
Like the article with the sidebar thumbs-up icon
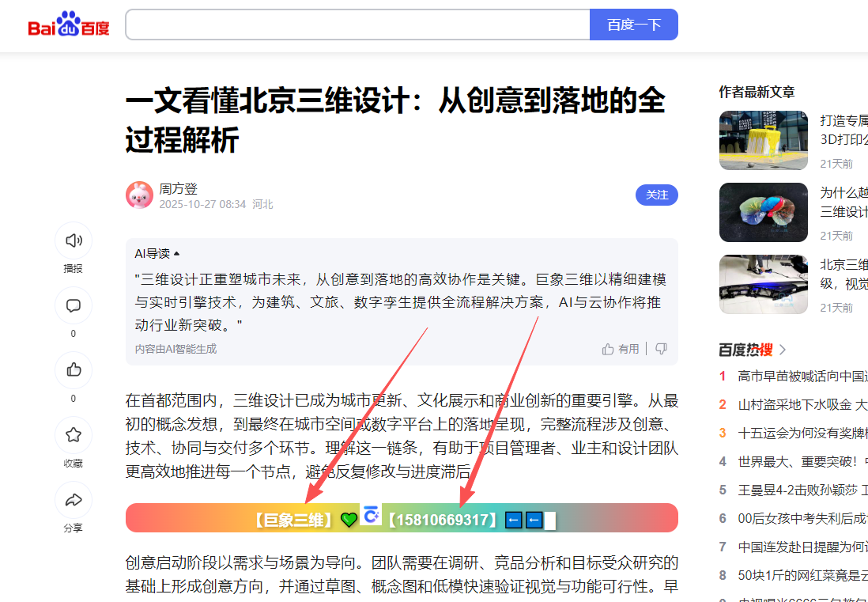(73, 370)
